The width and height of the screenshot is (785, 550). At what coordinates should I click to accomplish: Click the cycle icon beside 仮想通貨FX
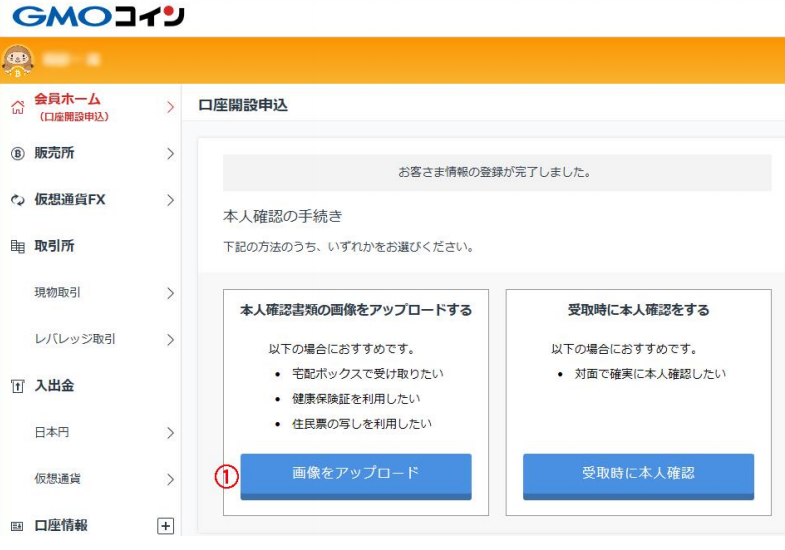coord(16,200)
